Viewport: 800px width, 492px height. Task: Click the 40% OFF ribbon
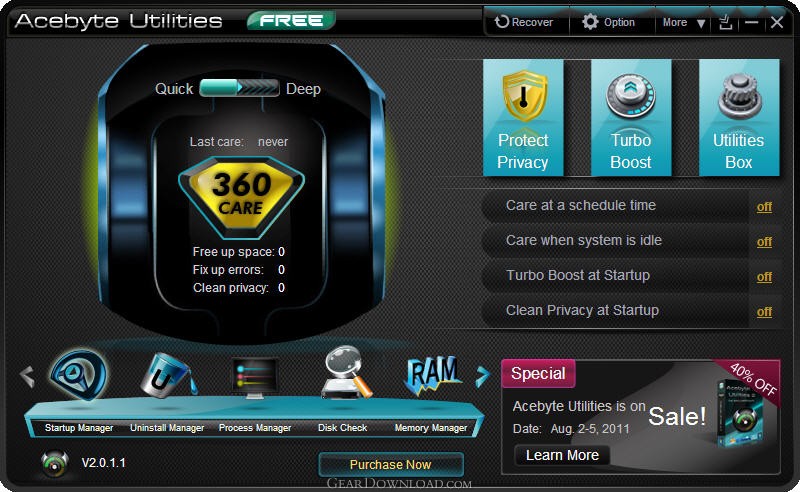click(x=753, y=380)
